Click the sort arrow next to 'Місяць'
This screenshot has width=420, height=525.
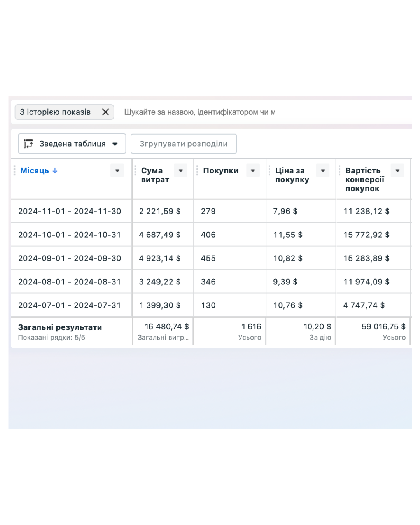[x=55, y=171]
